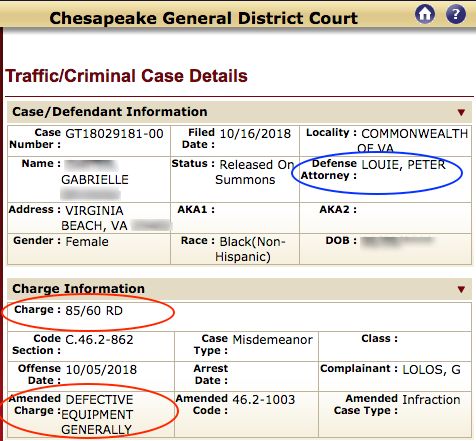Click the Infraction amended case type
476x441 pixels.
[431, 399]
